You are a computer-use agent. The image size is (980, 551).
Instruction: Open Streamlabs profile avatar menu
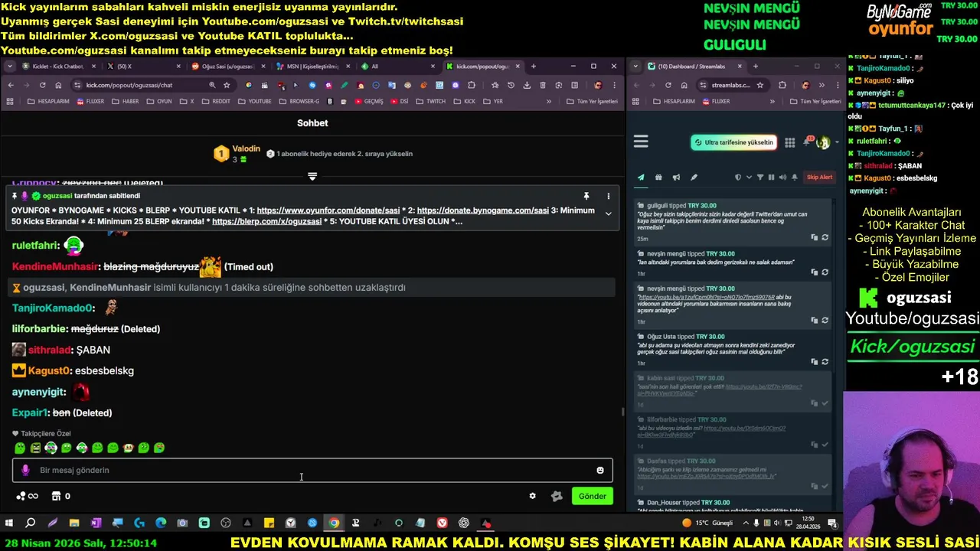[x=823, y=142]
